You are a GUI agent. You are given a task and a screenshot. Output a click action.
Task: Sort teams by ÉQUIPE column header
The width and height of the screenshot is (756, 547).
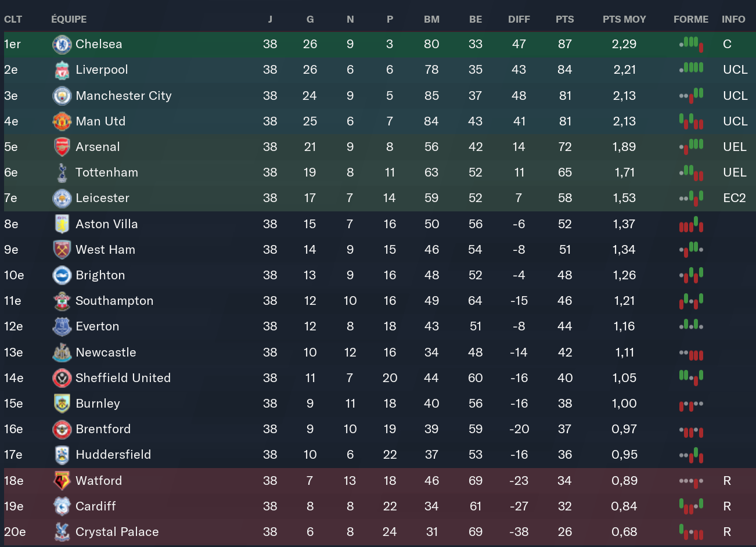(x=69, y=19)
